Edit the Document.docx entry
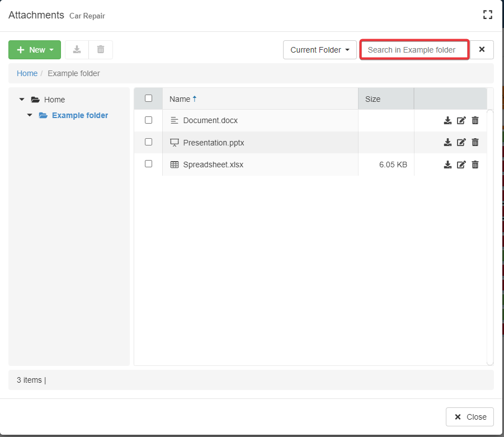This screenshot has width=504, height=437. pyautogui.click(x=461, y=120)
